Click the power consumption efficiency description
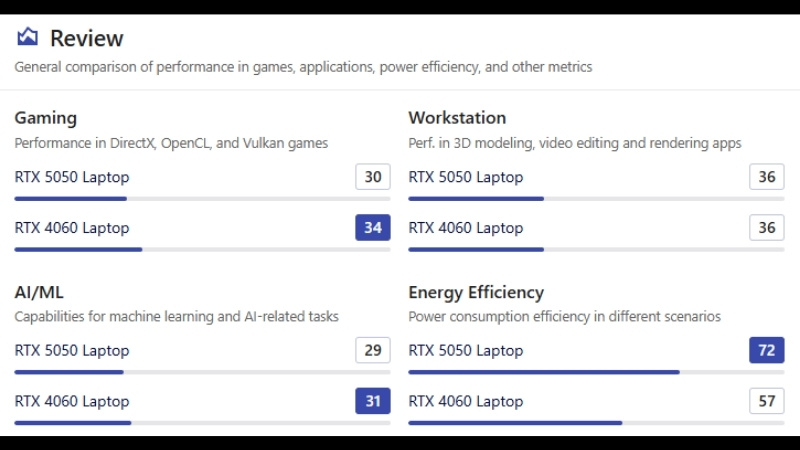 click(564, 316)
